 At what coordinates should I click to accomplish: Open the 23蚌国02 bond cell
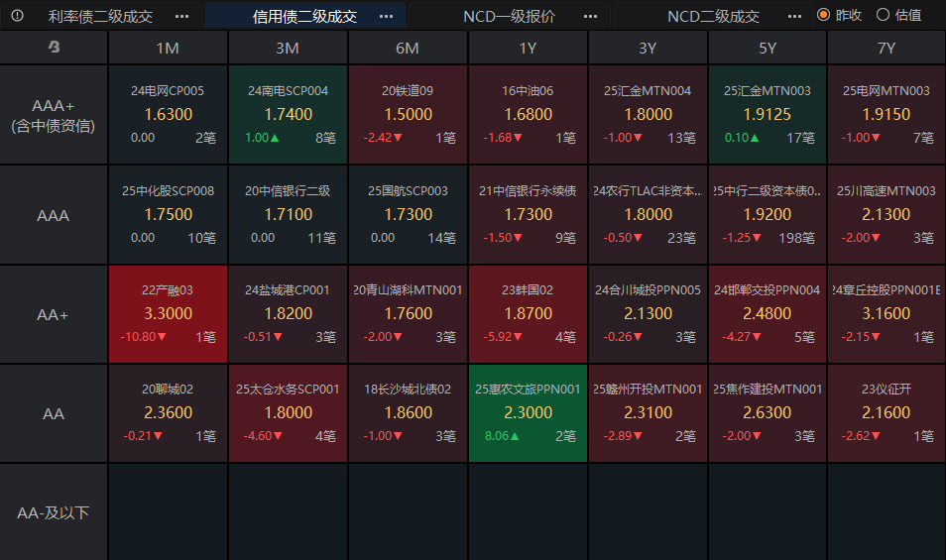(x=528, y=314)
